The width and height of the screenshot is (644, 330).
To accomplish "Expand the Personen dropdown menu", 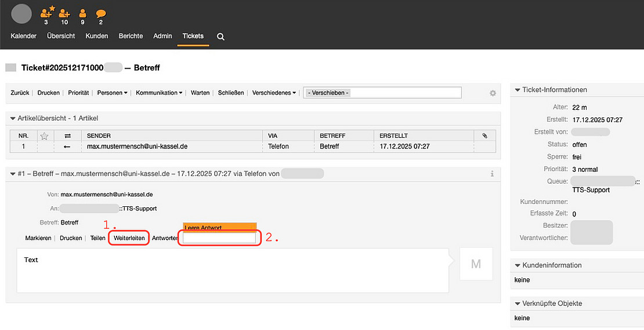I will coord(112,93).
